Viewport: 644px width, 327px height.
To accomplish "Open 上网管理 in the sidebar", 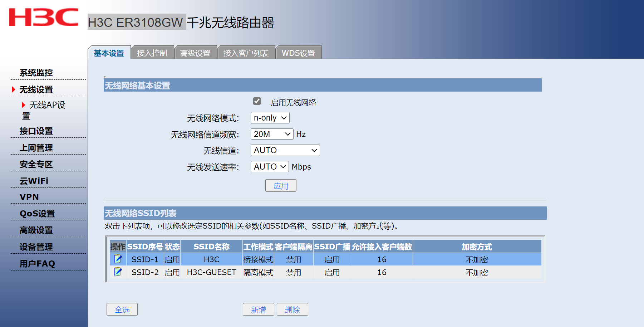I will (36, 148).
